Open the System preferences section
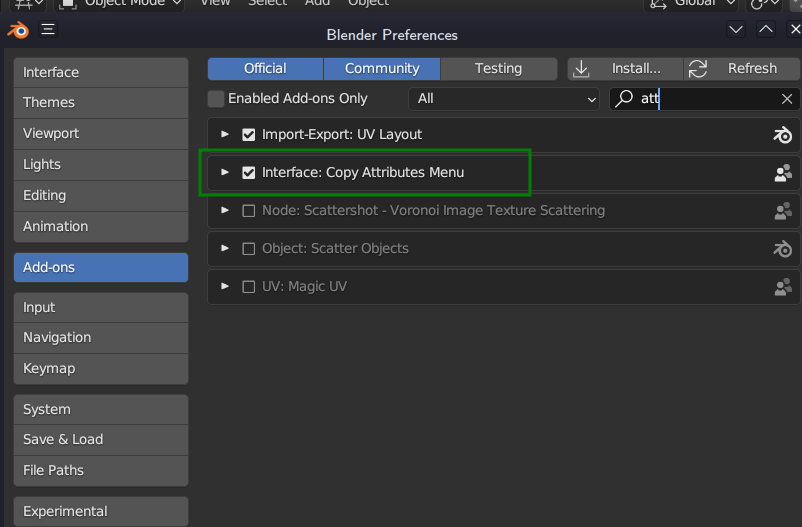This screenshot has width=802, height=527. tap(101, 409)
